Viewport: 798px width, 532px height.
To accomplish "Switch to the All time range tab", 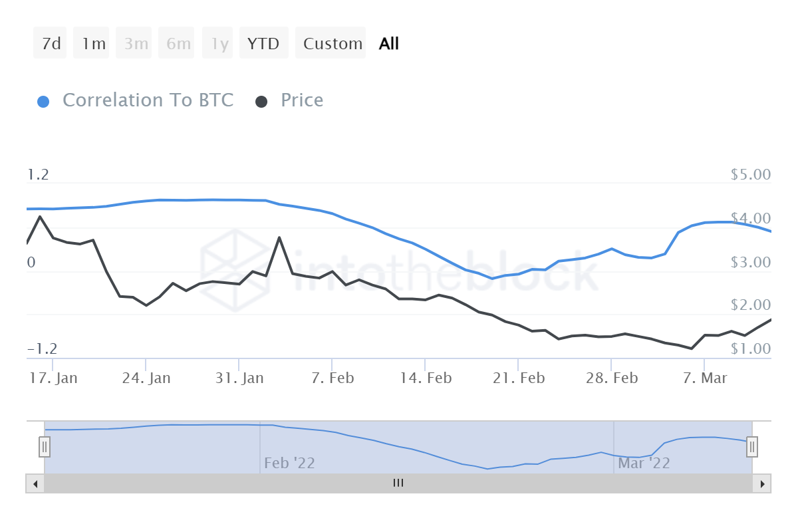I will pos(388,43).
